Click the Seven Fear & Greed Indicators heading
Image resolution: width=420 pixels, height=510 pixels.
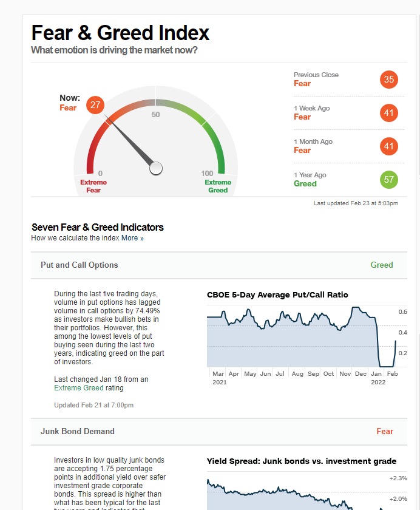(x=98, y=227)
